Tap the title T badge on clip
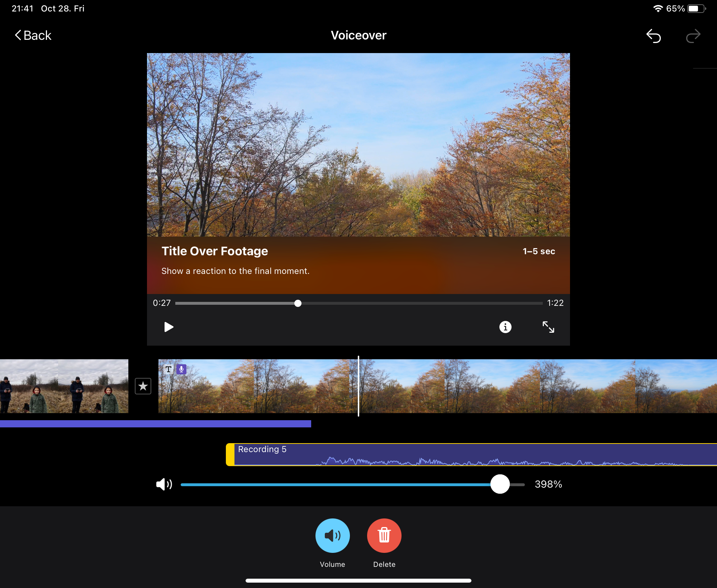Image resolution: width=717 pixels, height=588 pixels. [168, 369]
